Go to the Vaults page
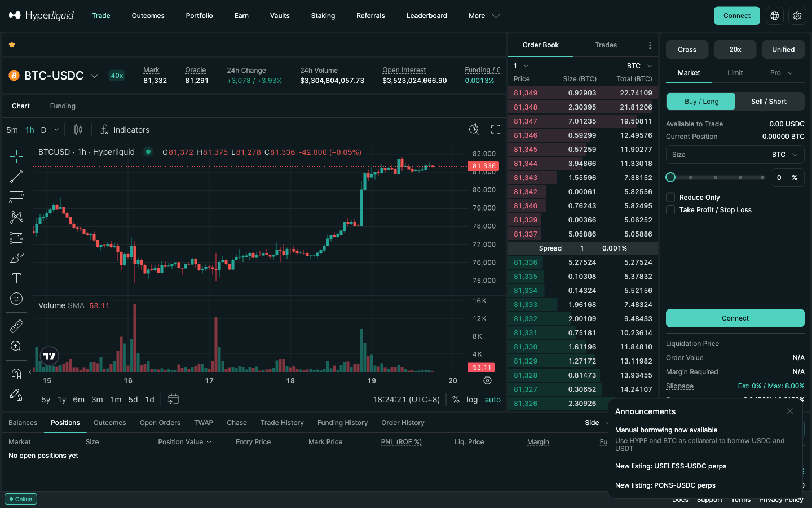812x508 pixels. [280, 16]
